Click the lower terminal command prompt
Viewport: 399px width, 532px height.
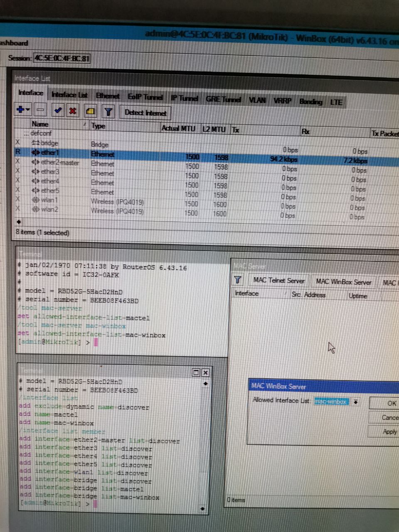pos(58,504)
